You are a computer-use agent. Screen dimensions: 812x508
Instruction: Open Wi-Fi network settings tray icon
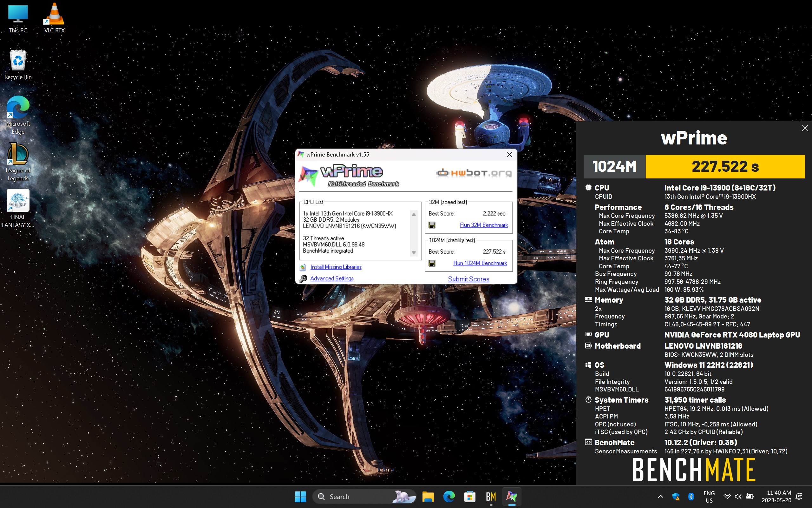[x=727, y=497]
